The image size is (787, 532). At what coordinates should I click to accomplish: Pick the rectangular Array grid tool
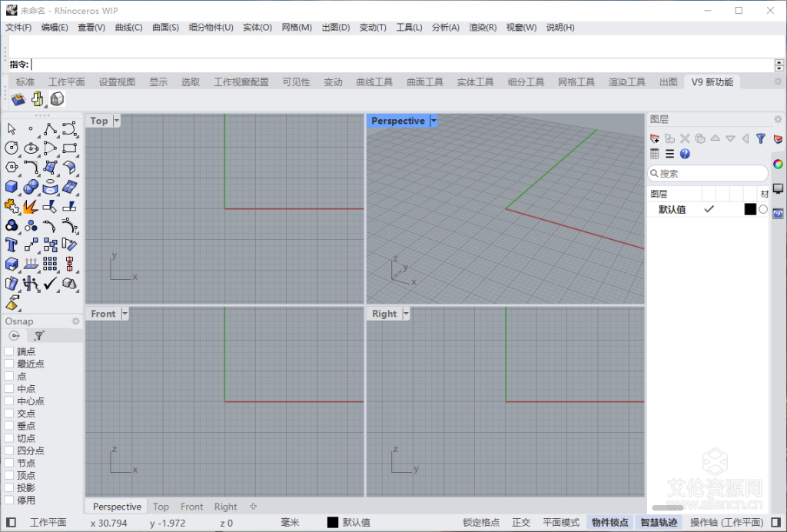coord(50,264)
